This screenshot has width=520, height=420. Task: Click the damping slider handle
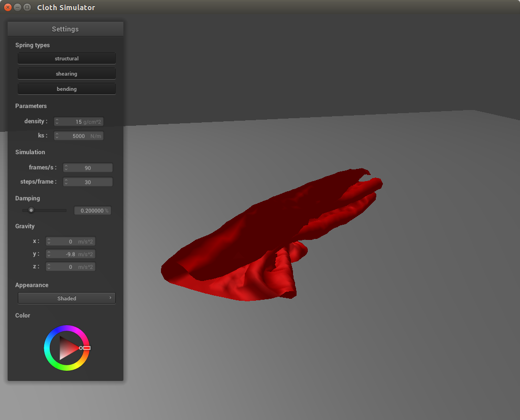pyautogui.click(x=31, y=211)
